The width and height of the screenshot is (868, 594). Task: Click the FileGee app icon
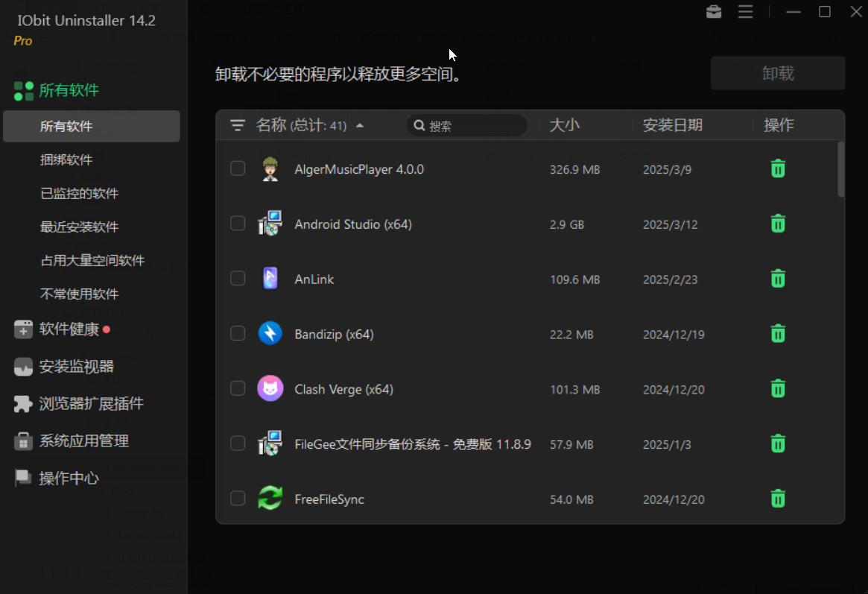270,443
